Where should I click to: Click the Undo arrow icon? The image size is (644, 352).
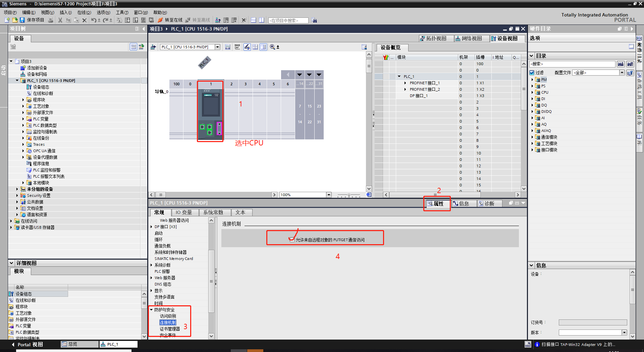(94, 20)
